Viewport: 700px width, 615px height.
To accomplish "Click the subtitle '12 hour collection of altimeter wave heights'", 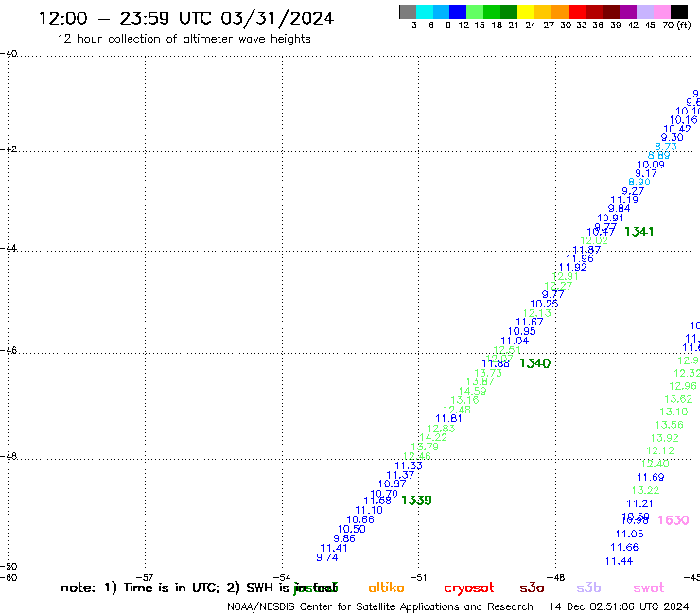I will click(184, 39).
